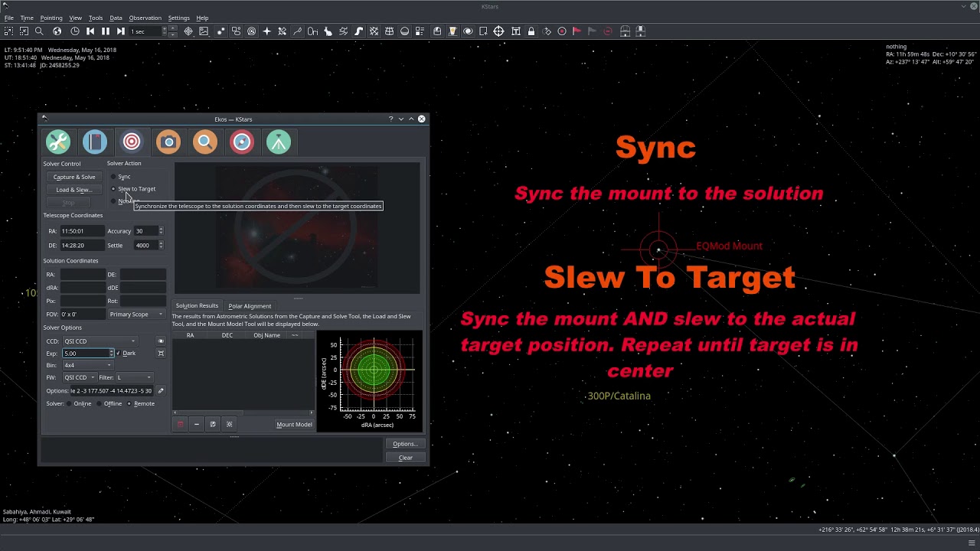Open Ekos Setup wrench module
Screen dimensions: 980x551
pos(58,142)
